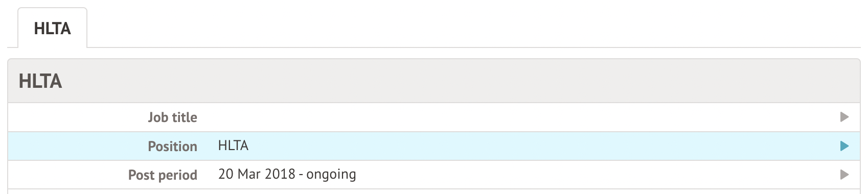Open the grey arrow on Job title row
Image resolution: width=868 pixels, height=194 pixels.
pyautogui.click(x=844, y=117)
